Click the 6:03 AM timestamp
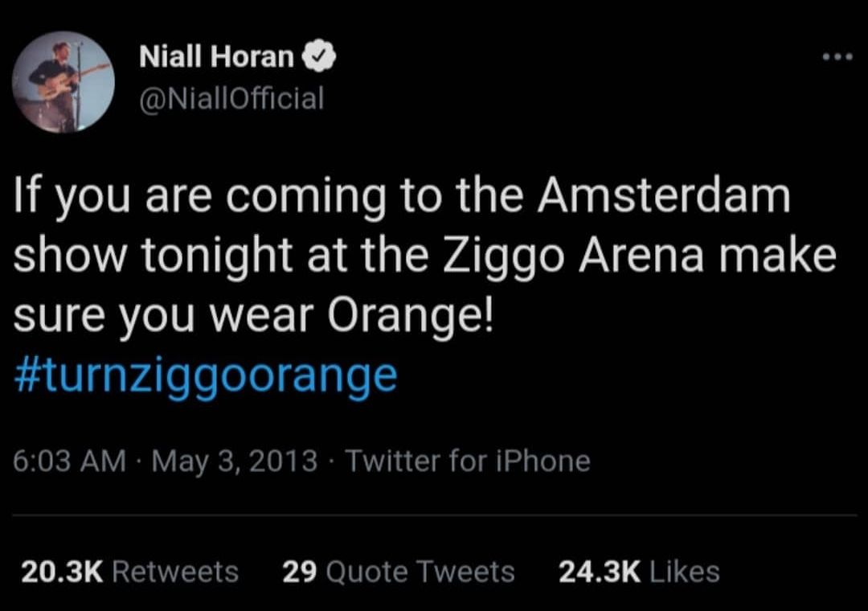Image resolution: width=868 pixels, height=611 pixels. pyautogui.click(x=69, y=461)
